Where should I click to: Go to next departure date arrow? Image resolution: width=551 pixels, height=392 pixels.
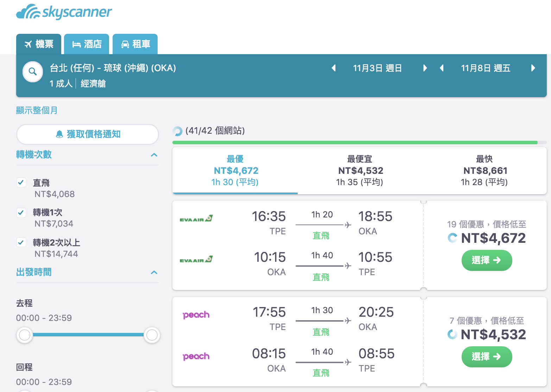(425, 68)
